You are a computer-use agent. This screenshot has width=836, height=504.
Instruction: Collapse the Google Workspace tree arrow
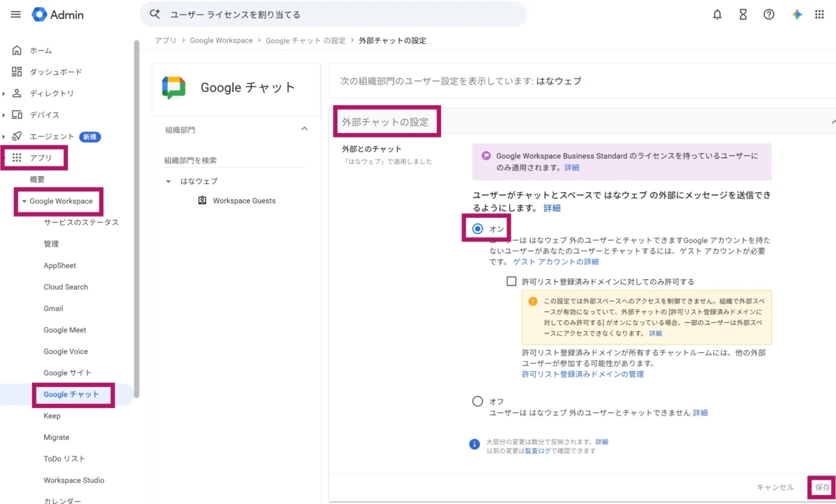(x=24, y=201)
